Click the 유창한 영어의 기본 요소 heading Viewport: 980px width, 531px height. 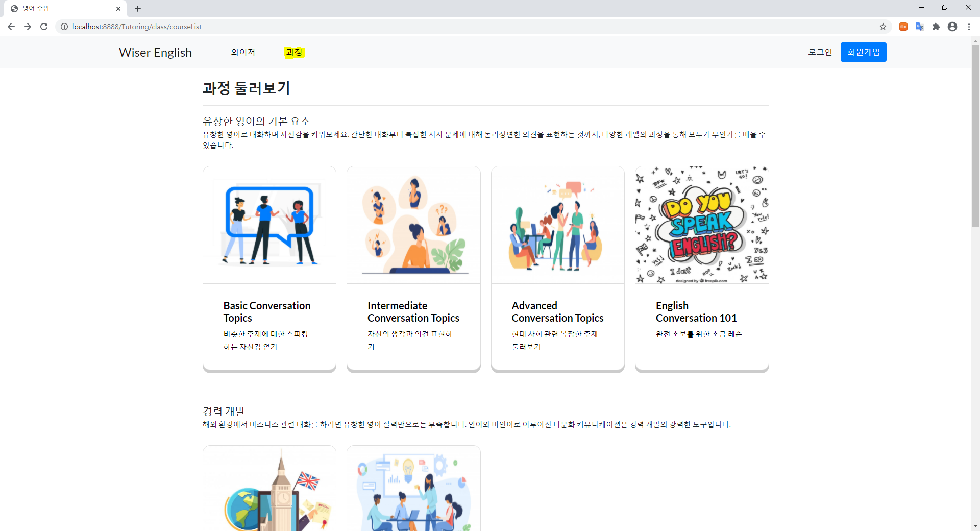[x=256, y=121]
